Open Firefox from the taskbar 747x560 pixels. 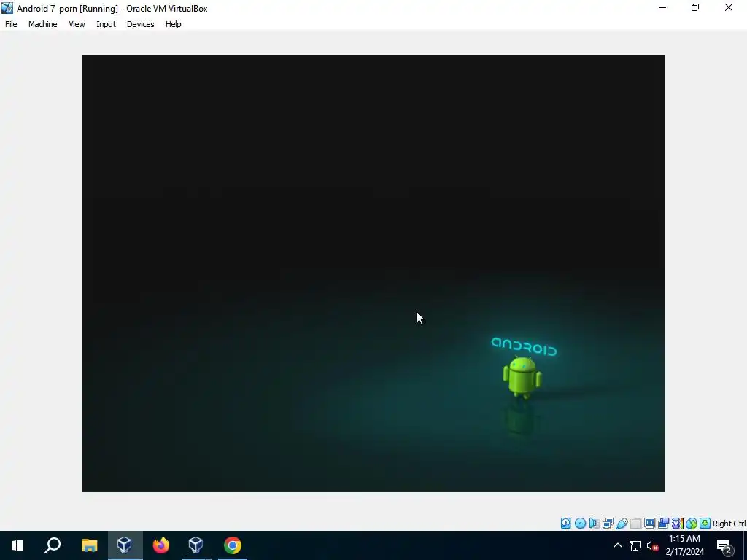(161, 545)
